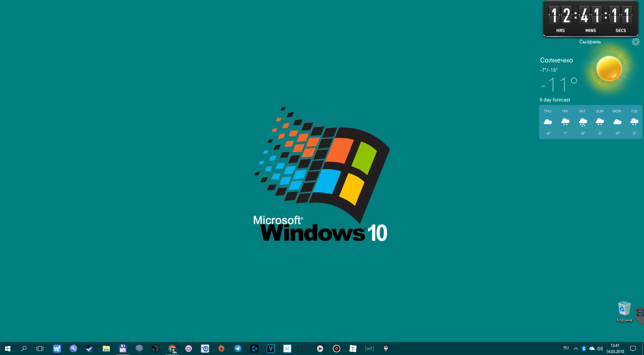Launch Skyrim from the taskbar
Screen dimensions: 644x355
pos(386,349)
